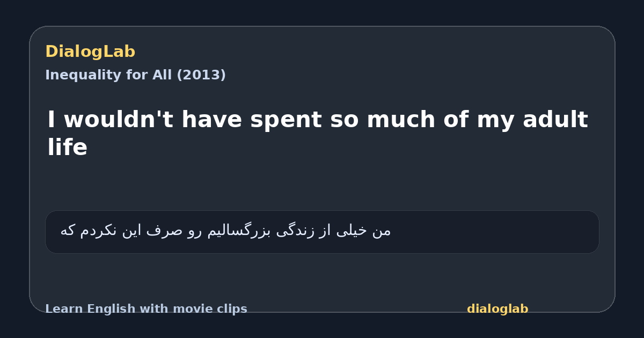Click the DialogLab logo title
644x338 pixels.
point(90,52)
